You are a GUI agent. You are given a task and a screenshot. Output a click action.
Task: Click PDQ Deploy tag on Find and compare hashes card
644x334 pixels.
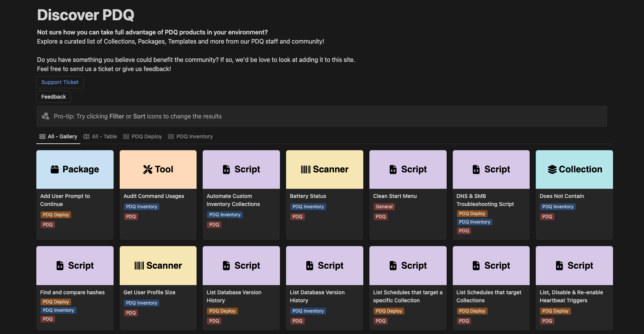pos(56,302)
